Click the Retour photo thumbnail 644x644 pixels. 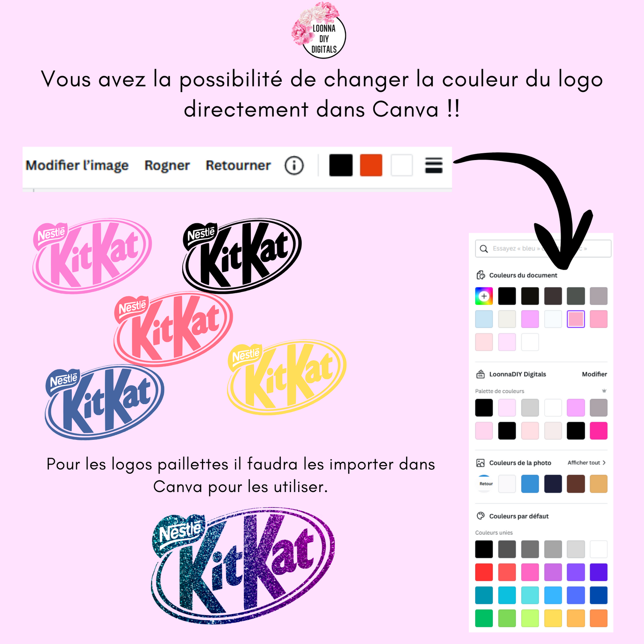click(x=484, y=484)
